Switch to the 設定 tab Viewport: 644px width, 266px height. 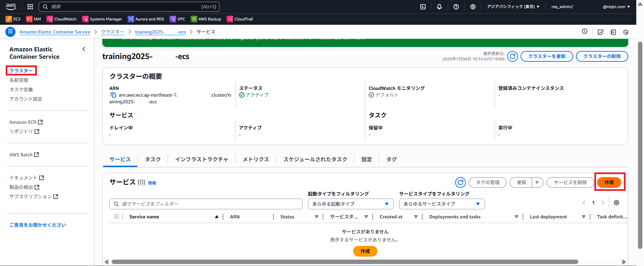[x=367, y=159]
